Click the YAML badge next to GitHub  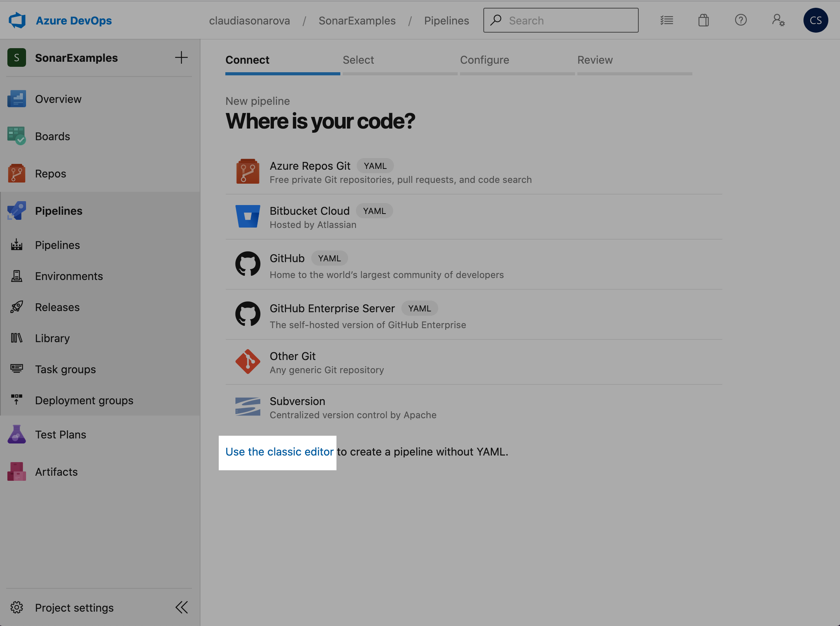click(329, 258)
